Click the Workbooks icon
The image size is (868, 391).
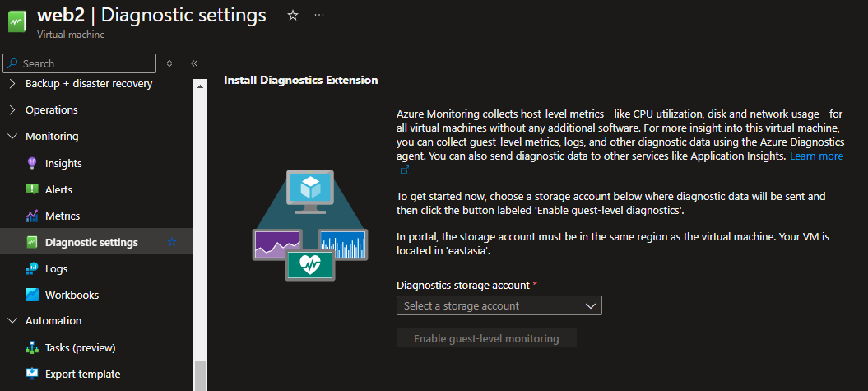(x=32, y=295)
